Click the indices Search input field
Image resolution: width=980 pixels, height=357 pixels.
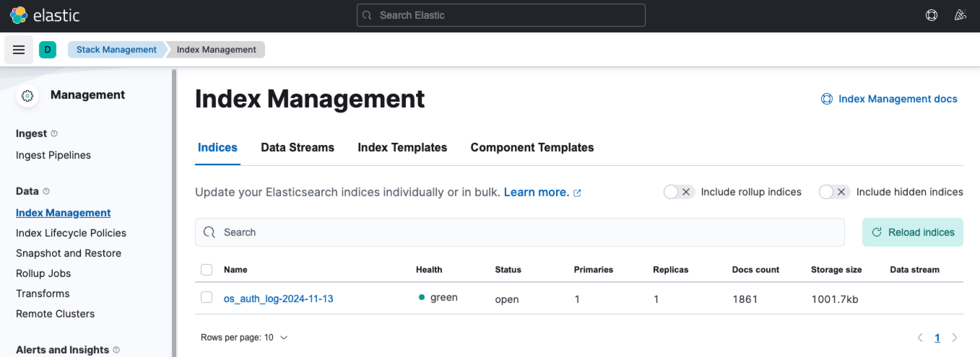tap(520, 232)
